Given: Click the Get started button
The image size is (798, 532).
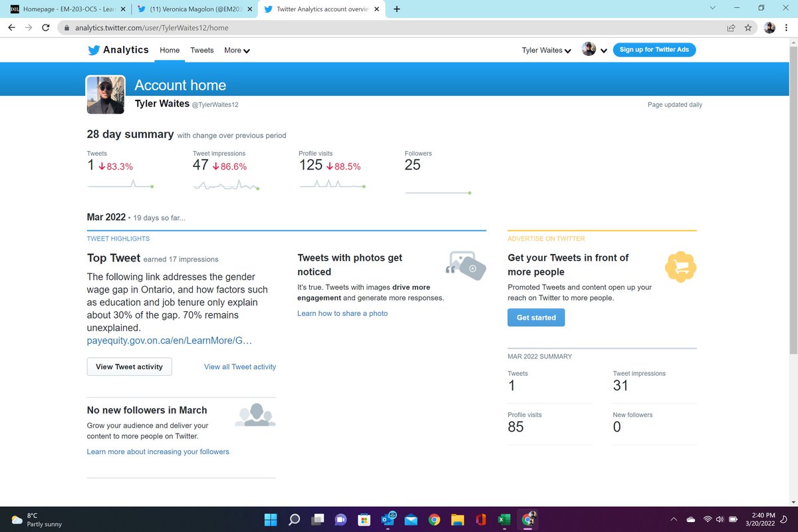Looking at the screenshot, I should tap(536, 317).
